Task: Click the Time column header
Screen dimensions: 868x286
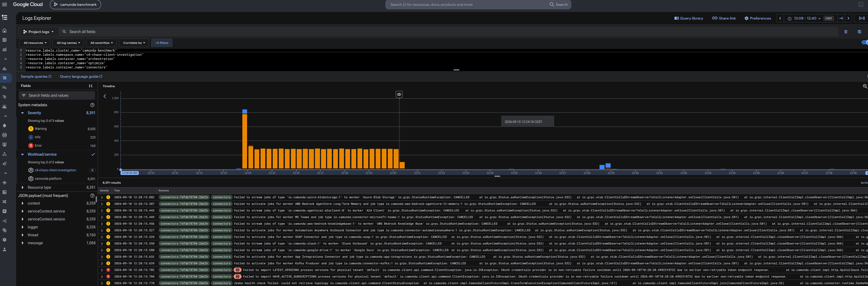Action: click(117, 191)
